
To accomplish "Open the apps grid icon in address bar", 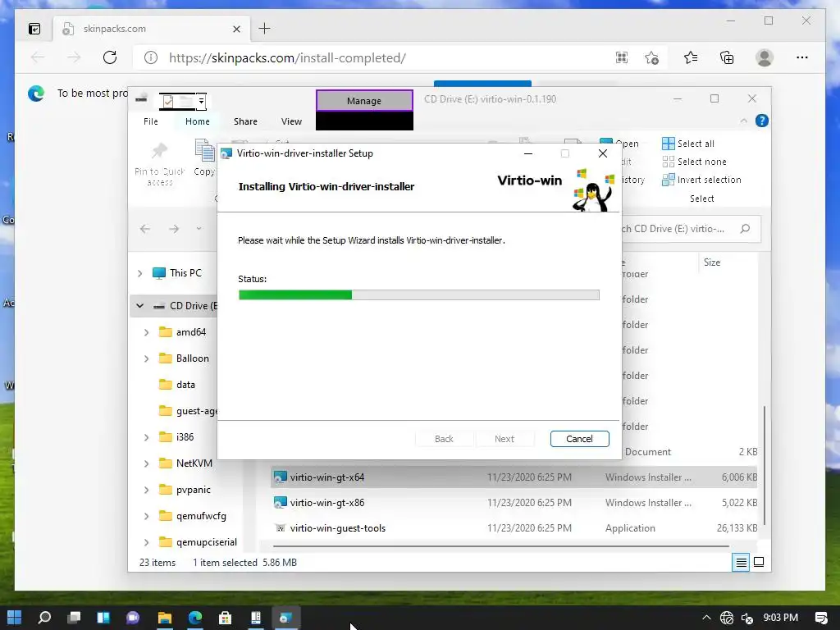I will (622, 57).
